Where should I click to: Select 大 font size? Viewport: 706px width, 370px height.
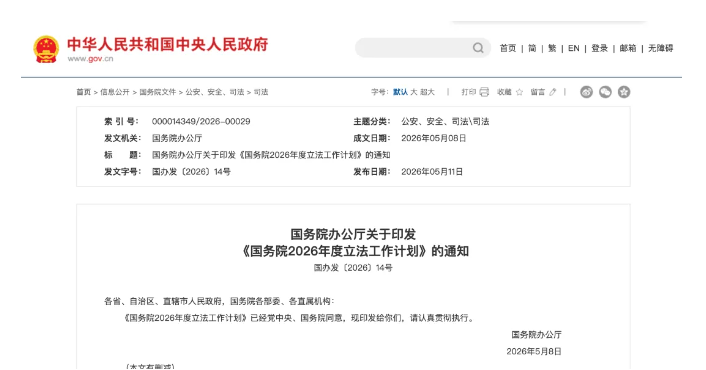(x=414, y=92)
